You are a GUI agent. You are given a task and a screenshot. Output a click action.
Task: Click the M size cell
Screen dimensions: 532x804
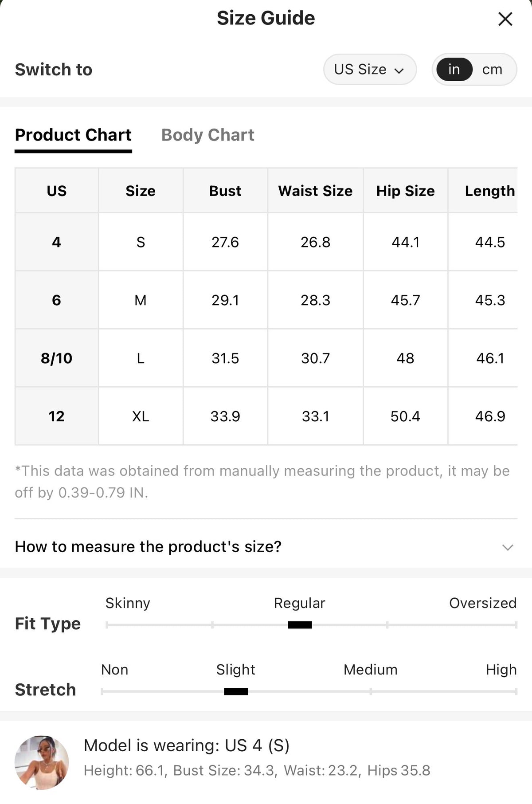[141, 300]
